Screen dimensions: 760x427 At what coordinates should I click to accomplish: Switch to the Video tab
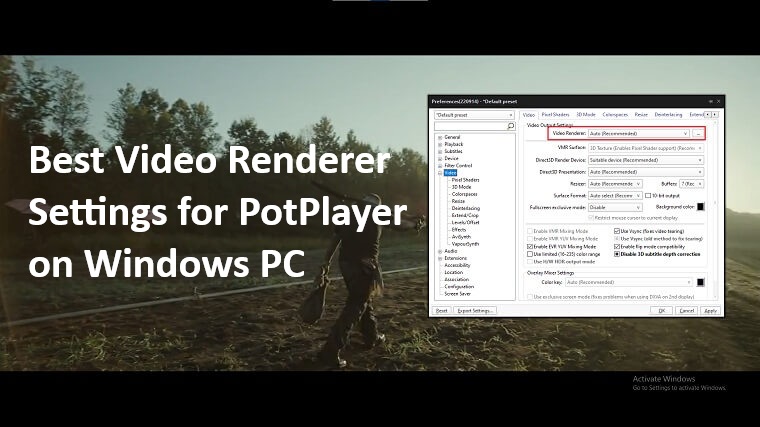pyautogui.click(x=529, y=115)
